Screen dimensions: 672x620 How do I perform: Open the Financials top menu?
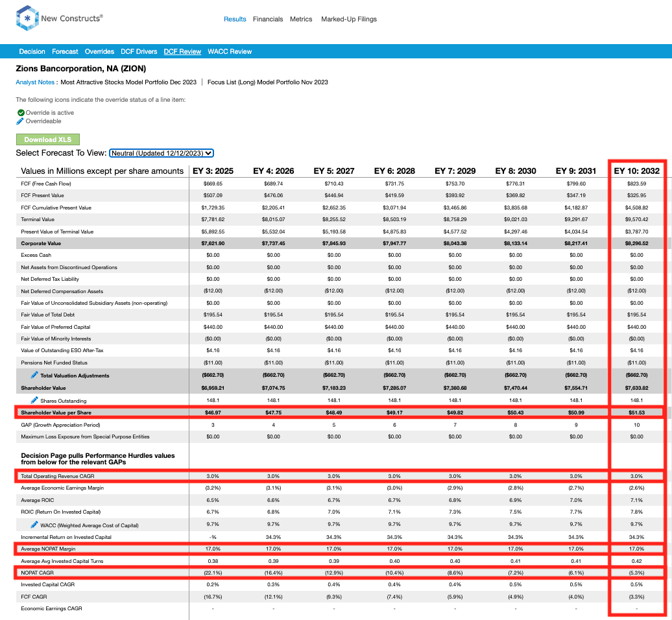[268, 19]
